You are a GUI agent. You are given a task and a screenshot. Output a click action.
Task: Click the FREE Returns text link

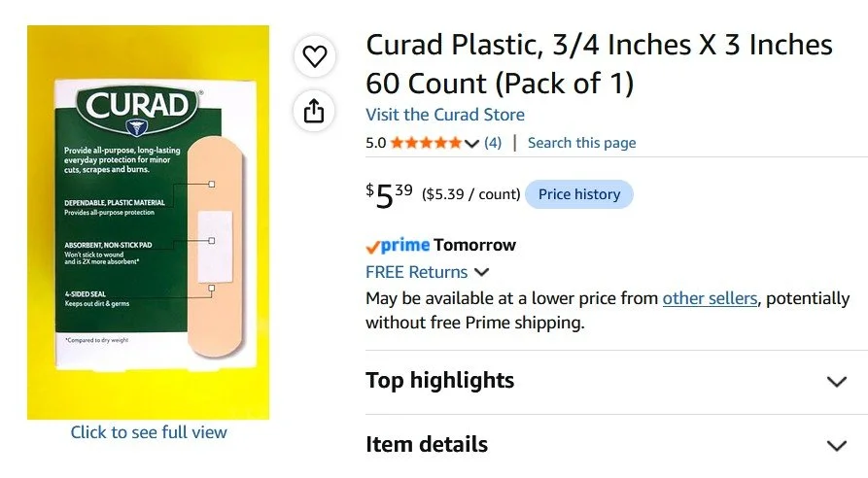(x=416, y=272)
